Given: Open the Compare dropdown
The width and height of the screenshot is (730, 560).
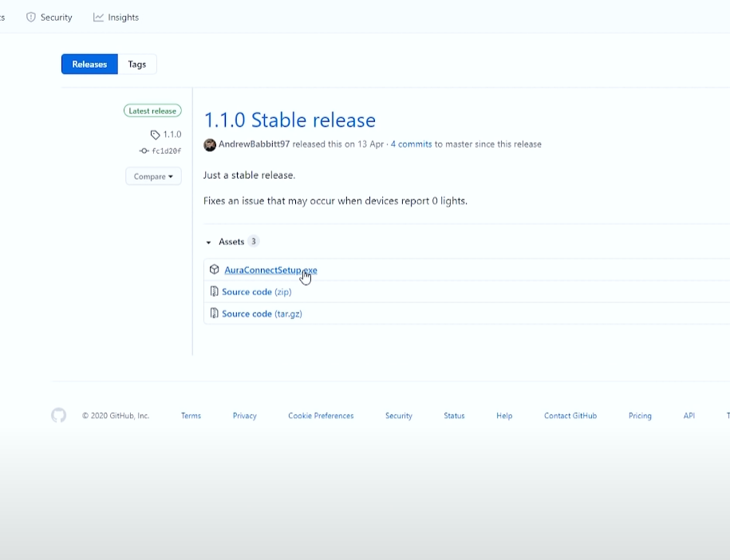Looking at the screenshot, I should coord(153,176).
